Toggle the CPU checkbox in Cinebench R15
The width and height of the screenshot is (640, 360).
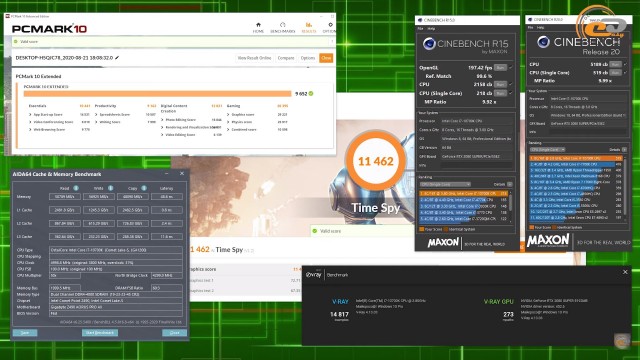[510, 84]
